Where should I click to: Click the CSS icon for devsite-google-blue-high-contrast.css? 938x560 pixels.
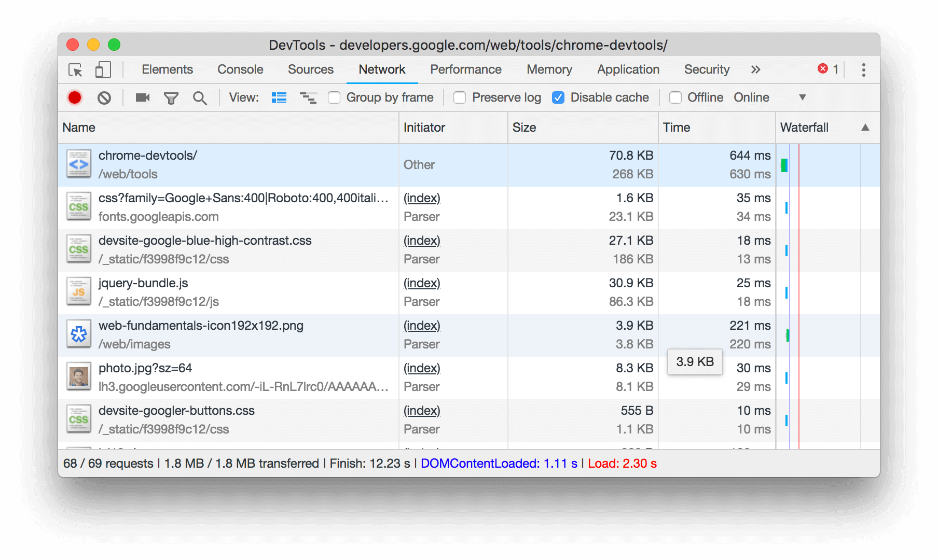coord(79,249)
